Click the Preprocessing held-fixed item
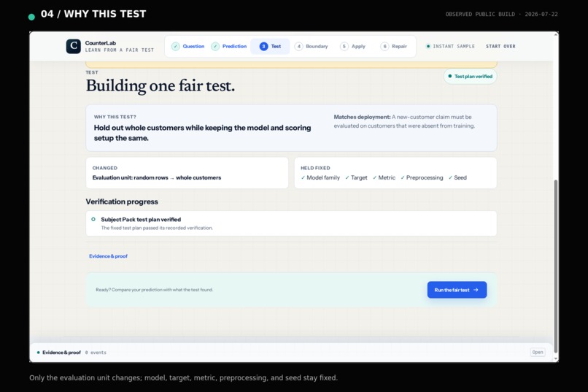 [x=422, y=177]
